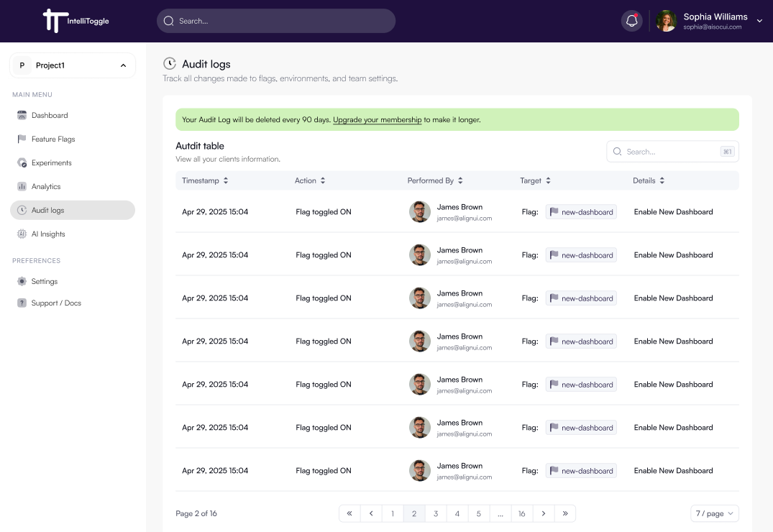Click the IntelliToggle logo

(76, 21)
